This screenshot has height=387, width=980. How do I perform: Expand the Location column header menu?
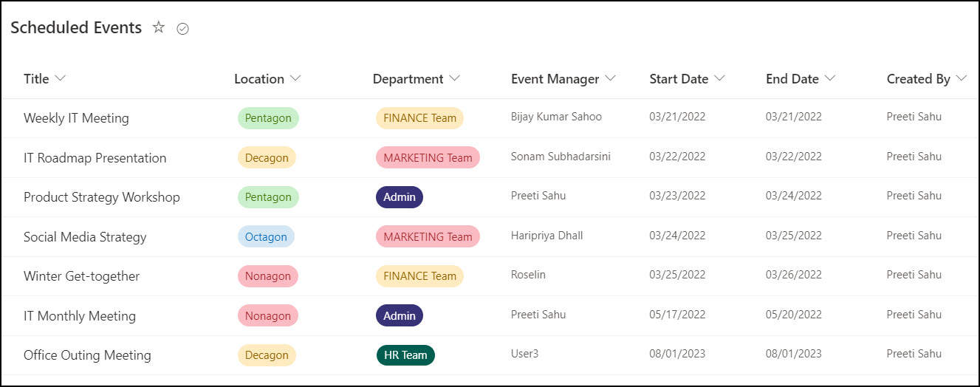[295, 78]
